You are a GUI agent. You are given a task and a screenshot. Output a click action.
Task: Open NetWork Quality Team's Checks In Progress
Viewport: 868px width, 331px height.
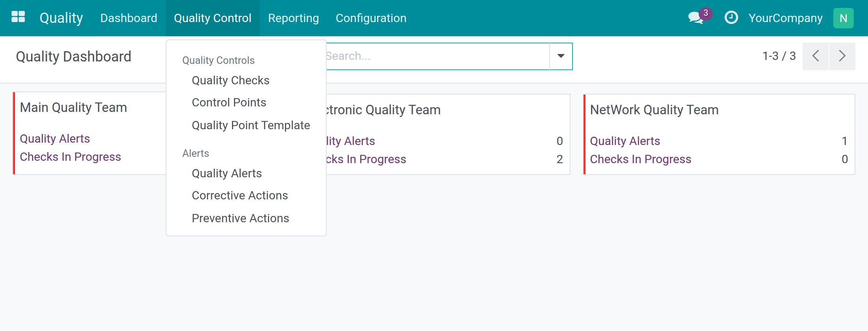tap(640, 159)
